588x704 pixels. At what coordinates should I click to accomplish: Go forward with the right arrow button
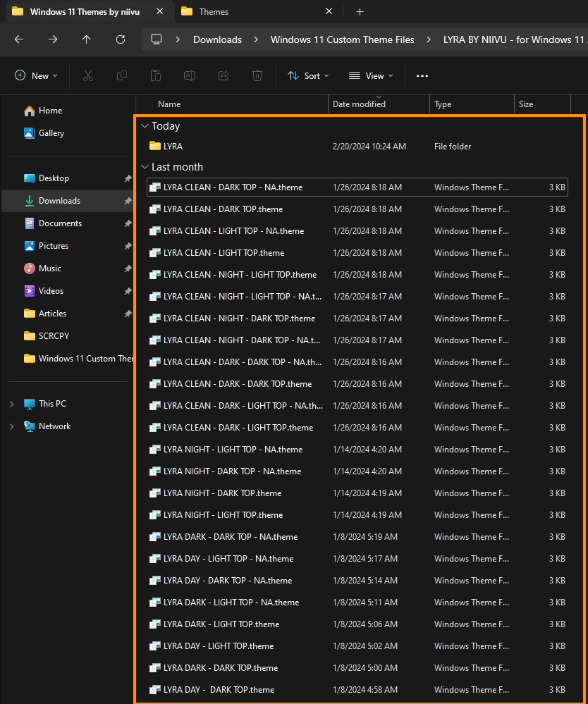(x=53, y=39)
